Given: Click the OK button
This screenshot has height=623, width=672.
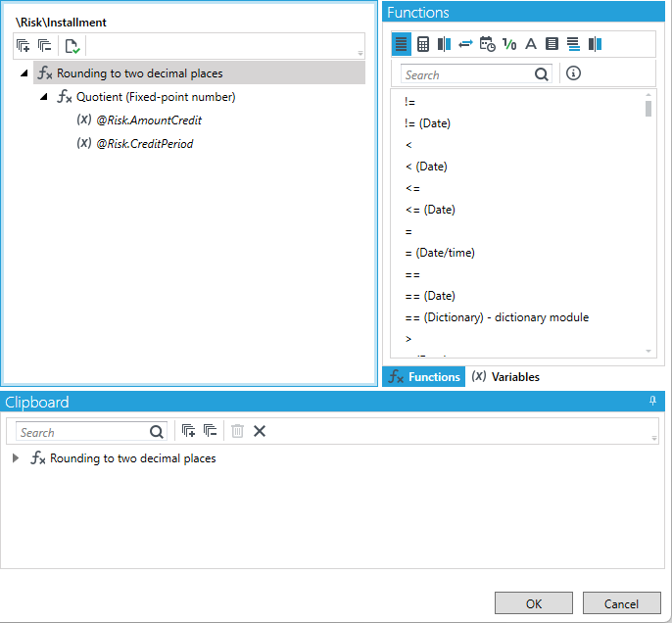Looking at the screenshot, I should point(534,603).
